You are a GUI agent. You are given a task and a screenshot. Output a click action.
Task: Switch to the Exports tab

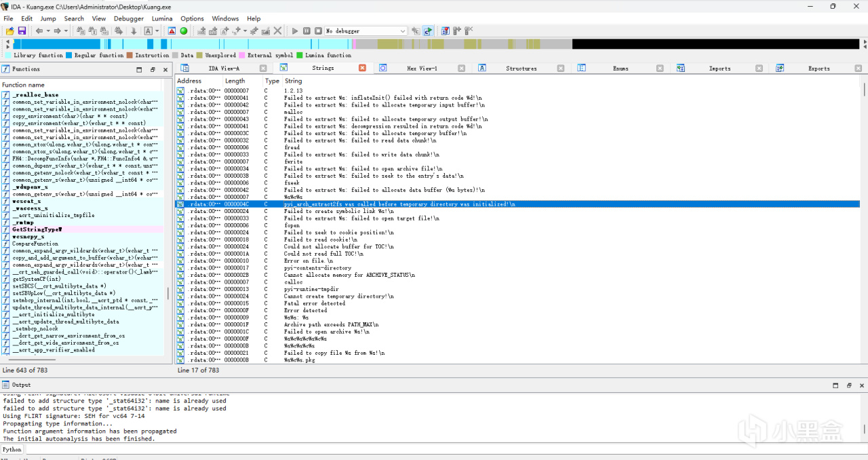(818, 69)
